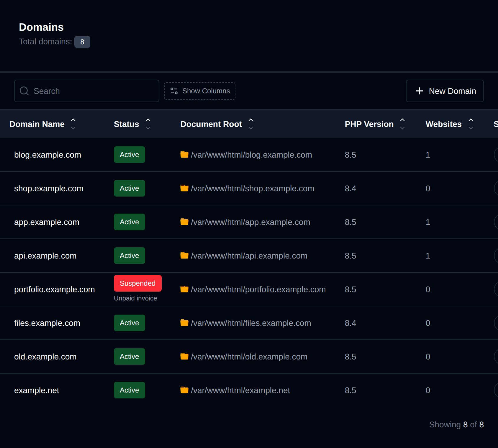The width and height of the screenshot is (498, 448).
Task: Click the search magnifier icon
Action: (x=24, y=91)
